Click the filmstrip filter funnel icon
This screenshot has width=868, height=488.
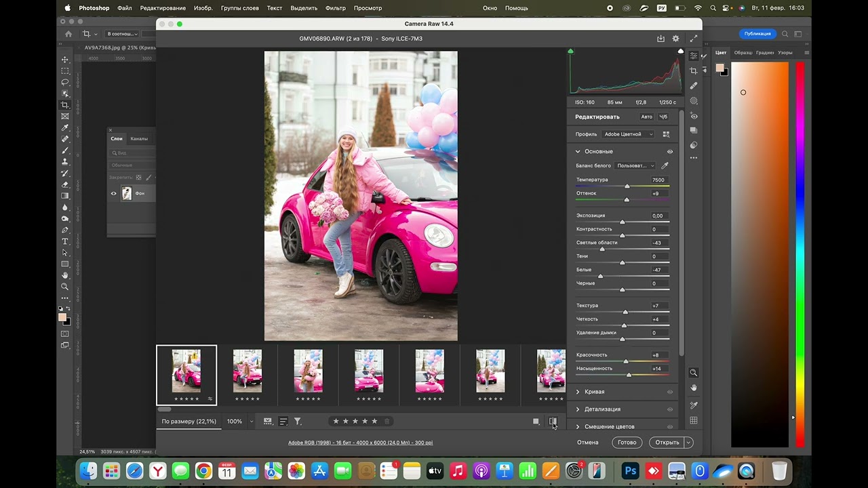point(297,421)
